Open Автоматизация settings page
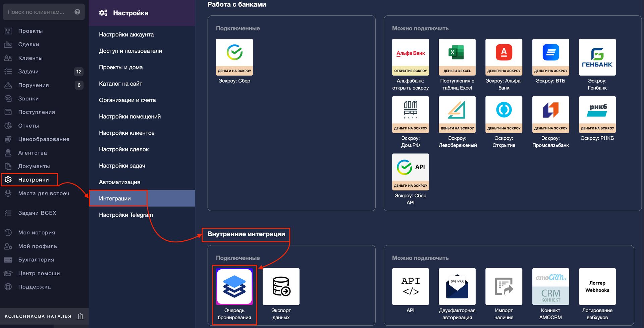 coord(119,182)
